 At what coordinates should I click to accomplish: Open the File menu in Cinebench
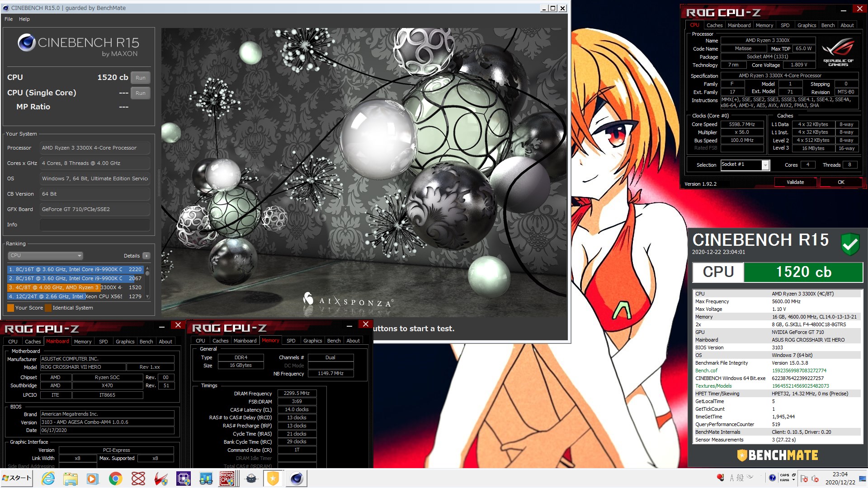[x=9, y=19]
